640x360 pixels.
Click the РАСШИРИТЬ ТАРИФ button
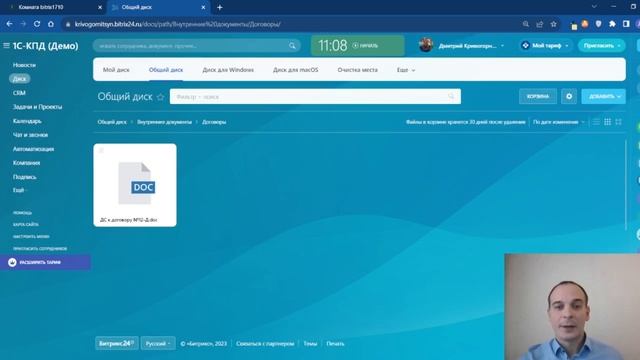pyautogui.click(x=45, y=262)
